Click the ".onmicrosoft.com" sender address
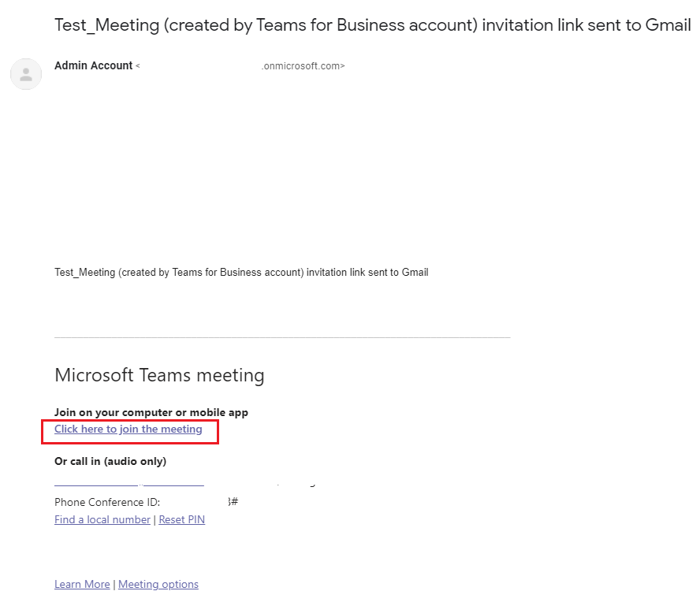This screenshot has width=700, height=606. (303, 66)
